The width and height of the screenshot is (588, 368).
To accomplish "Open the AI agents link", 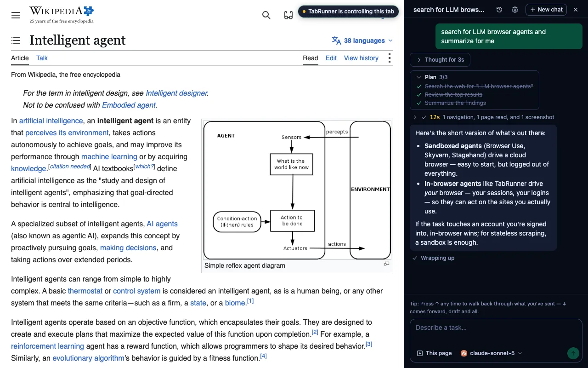I will pyautogui.click(x=162, y=224).
